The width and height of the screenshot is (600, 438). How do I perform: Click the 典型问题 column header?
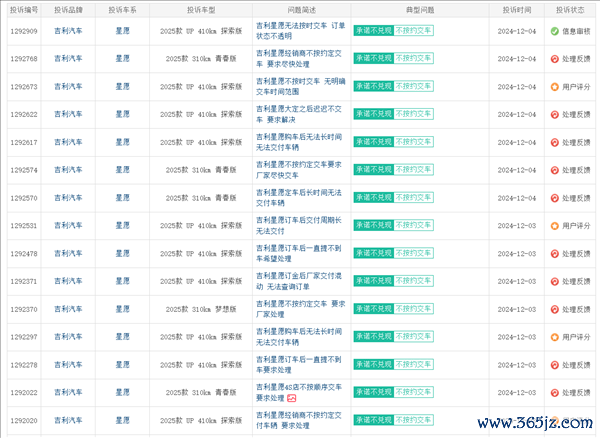pos(420,10)
